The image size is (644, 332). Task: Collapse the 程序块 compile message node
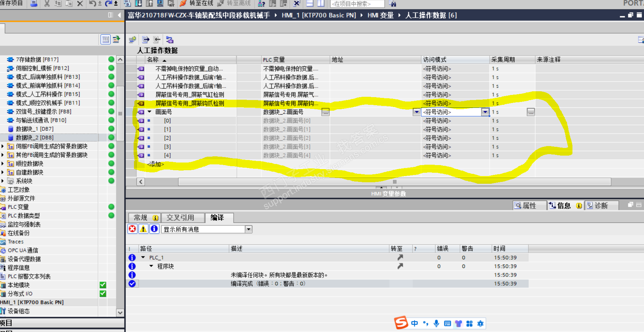tap(151, 266)
